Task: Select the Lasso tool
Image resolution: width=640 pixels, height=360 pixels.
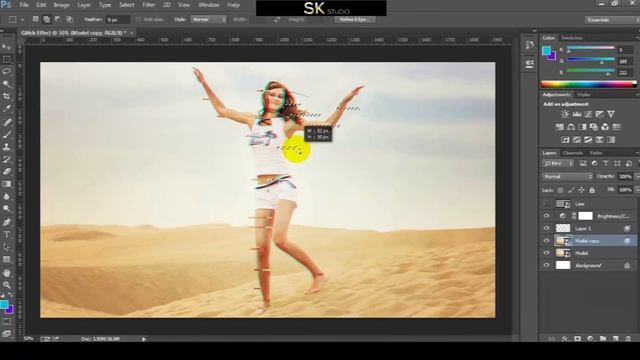Action: 7,72
